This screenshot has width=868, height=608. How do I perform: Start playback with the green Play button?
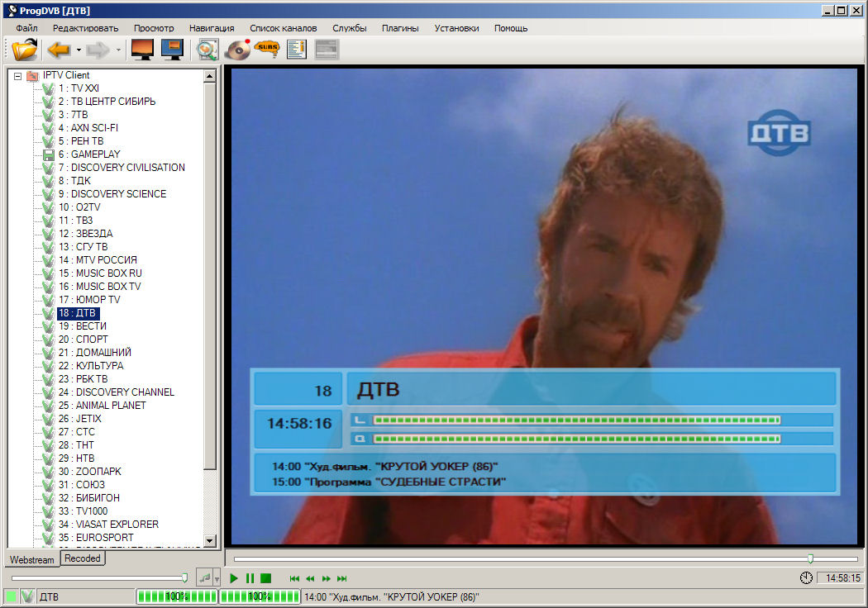click(234, 578)
